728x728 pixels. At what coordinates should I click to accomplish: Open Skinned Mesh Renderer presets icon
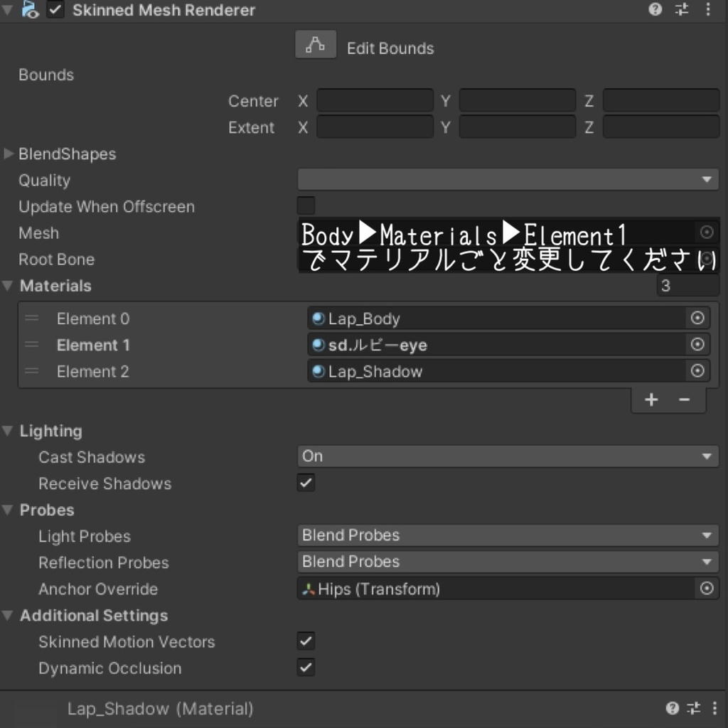point(682,9)
